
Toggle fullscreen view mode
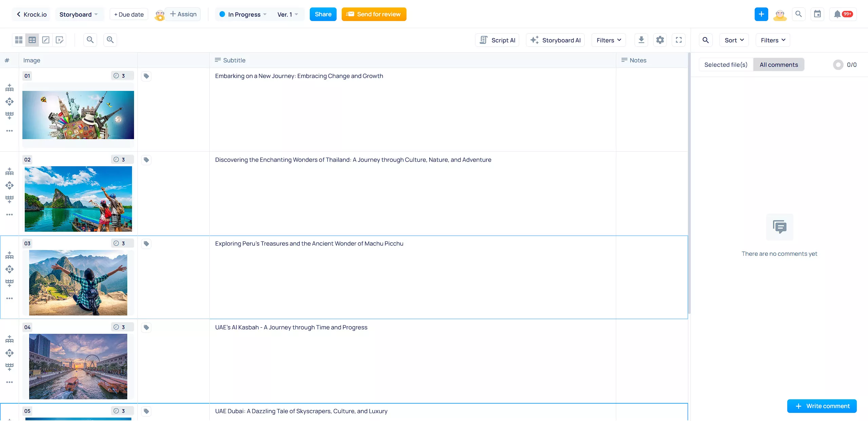pyautogui.click(x=679, y=39)
